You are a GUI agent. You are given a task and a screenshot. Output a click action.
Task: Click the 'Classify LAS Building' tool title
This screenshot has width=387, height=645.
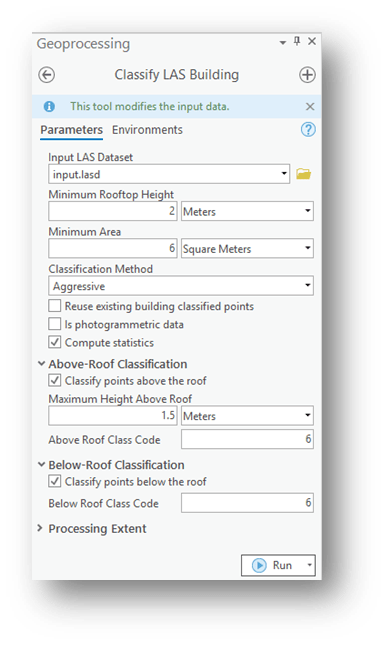click(x=177, y=75)
